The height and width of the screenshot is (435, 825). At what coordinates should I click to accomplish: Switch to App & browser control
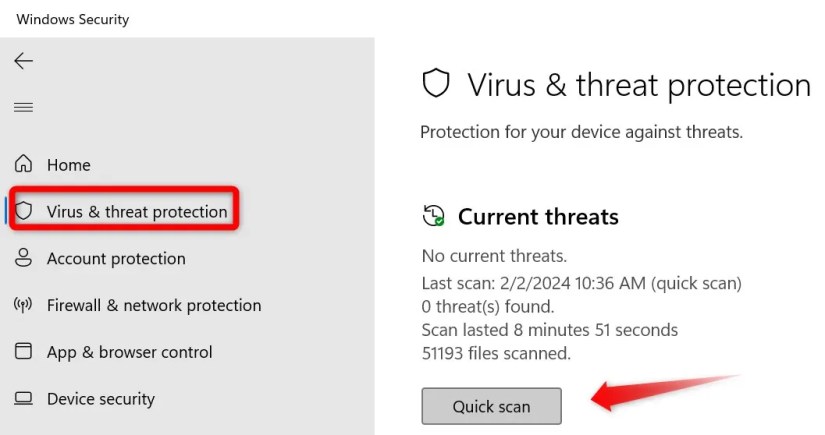(x=130, y=352)
